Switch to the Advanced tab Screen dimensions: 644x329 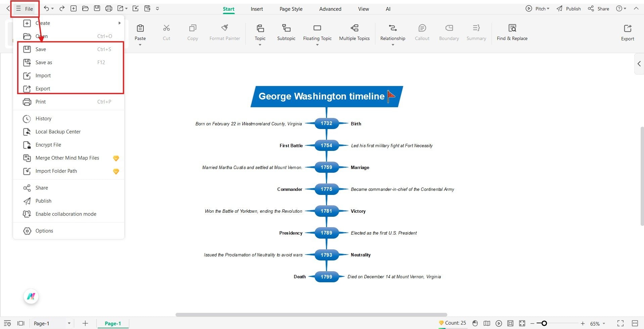click(x=330, y=9)
